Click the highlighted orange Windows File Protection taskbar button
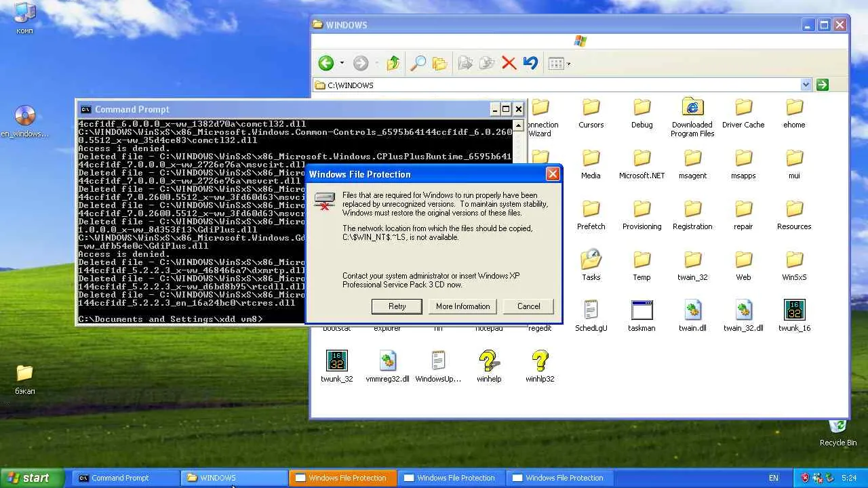Screen dimensions: 868x488 point(343,478)
